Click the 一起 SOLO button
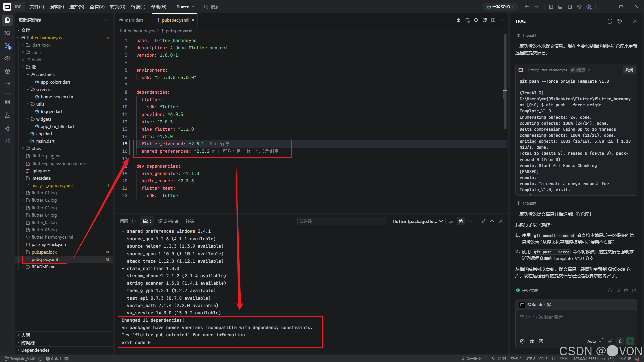Viewport: 644px width, 362px height. (500, 7)
